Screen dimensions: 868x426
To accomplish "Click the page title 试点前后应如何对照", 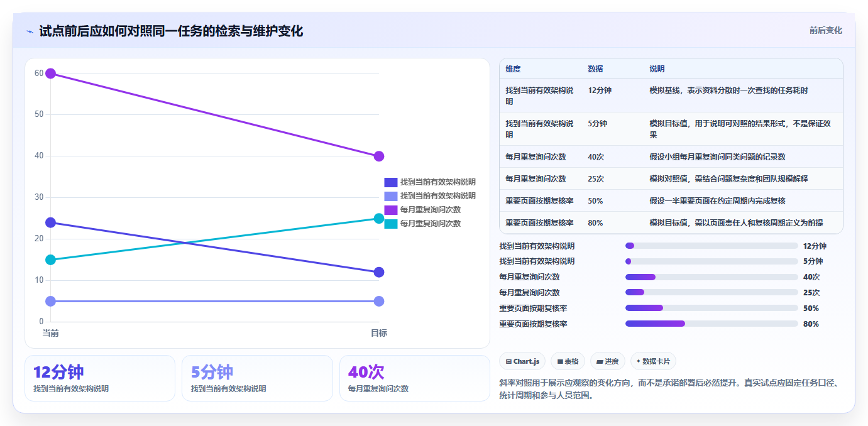I will (171, 31).
